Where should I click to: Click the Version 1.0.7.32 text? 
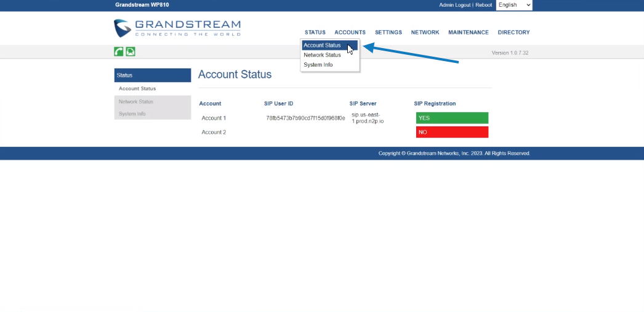(510, 53)
